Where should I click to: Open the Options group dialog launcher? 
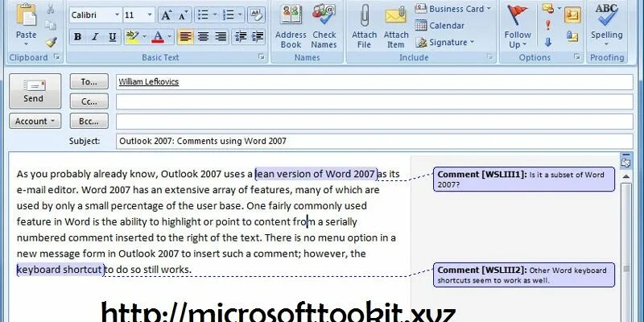577,57
